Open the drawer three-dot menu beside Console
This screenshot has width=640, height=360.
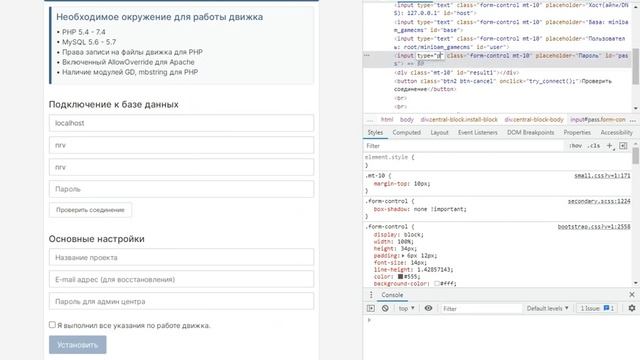point(371,295)
